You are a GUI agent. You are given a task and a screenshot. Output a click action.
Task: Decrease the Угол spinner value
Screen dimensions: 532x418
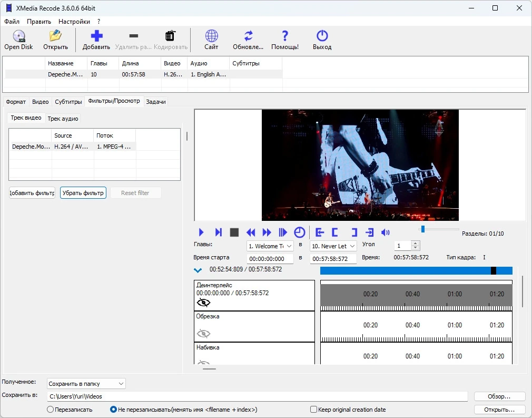tap(415, 248)
